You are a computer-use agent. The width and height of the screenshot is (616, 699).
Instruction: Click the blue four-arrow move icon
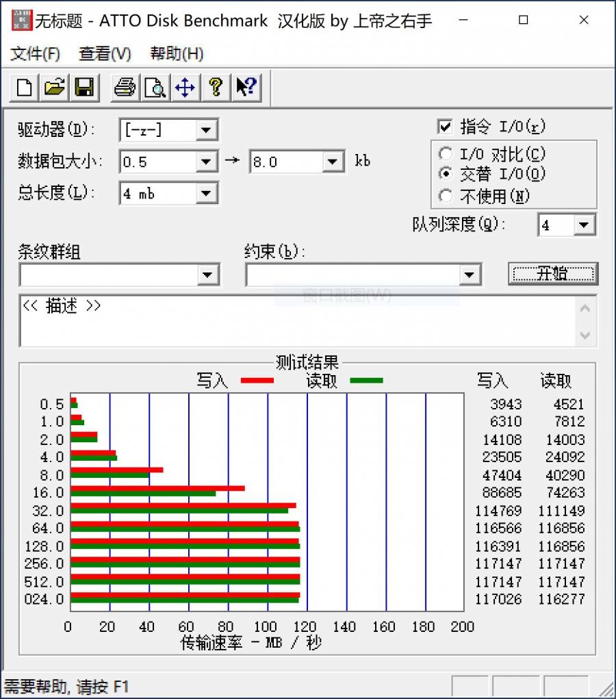(185, 88)
